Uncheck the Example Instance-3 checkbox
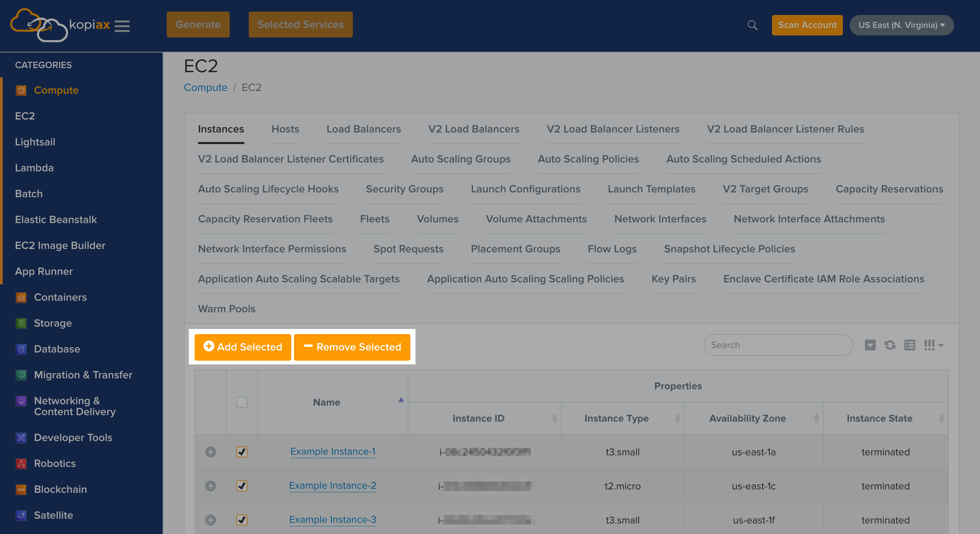The image size is (980, 534). click(x=242, y=520)
